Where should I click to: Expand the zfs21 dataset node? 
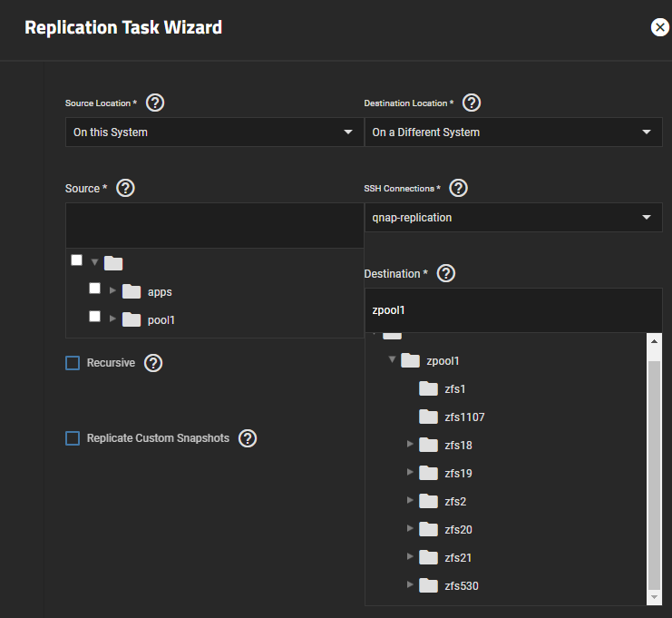410,556
